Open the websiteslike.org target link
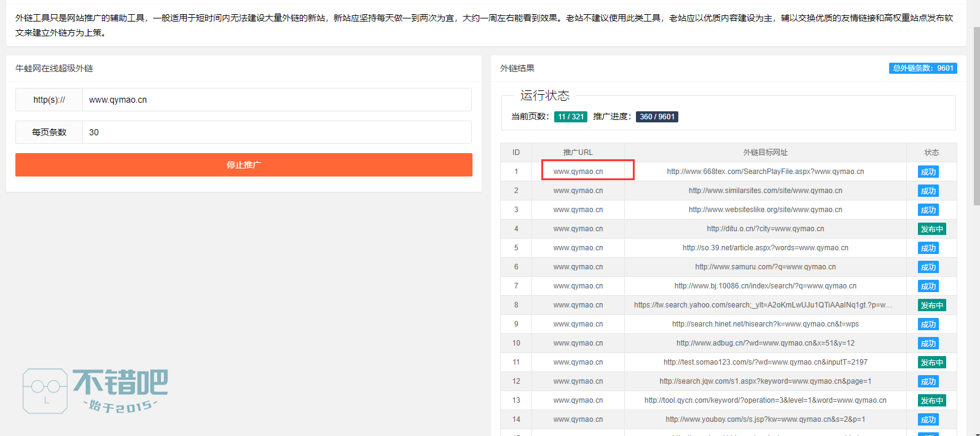Viewport: 980px width, 436px height. pos(765,210)
